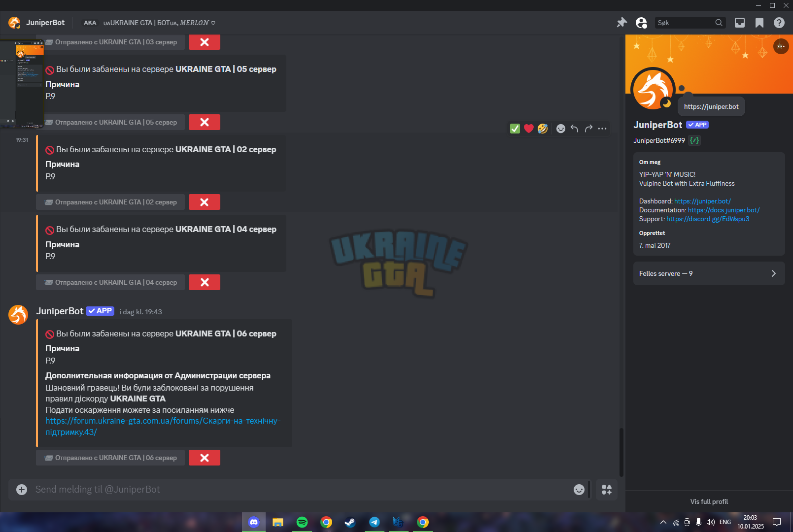Screen dimensions: 793x532
Task: Click 'Отправлено с UKRAINE GTA | 02 сервер' button
Action: tap(110, 202)
